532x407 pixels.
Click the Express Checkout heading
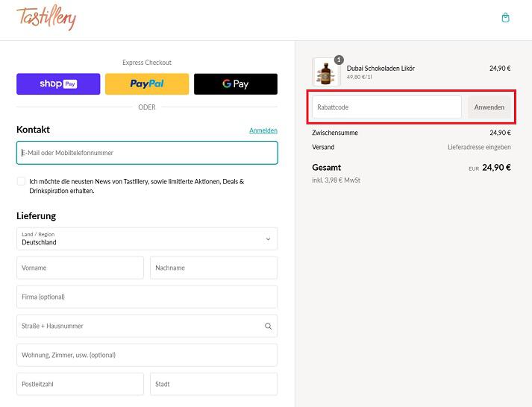147,63
